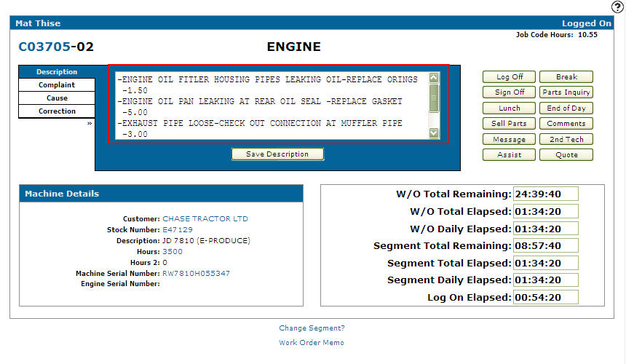Open work order C03705 link
The width and height of the screenshot is (626, 364).
point(44,47)
